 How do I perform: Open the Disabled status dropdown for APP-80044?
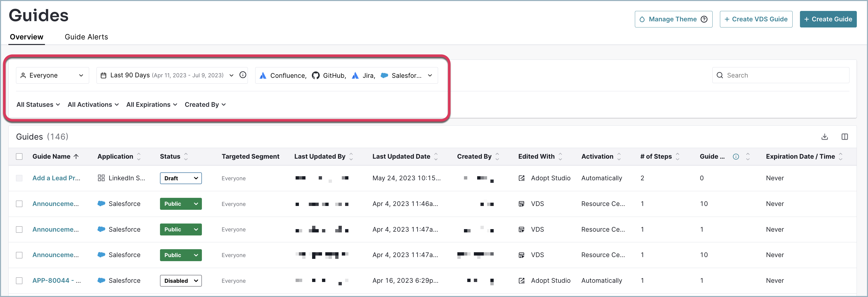point(181,281)
